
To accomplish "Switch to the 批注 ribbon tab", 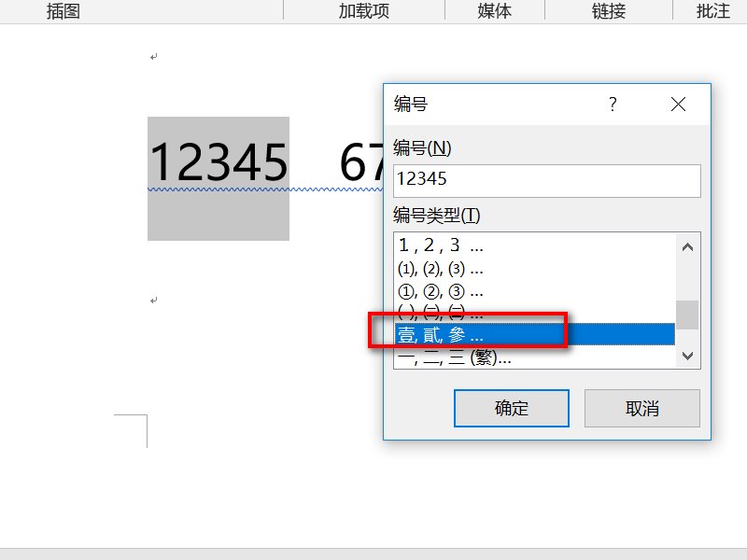I will pos(712,12).
